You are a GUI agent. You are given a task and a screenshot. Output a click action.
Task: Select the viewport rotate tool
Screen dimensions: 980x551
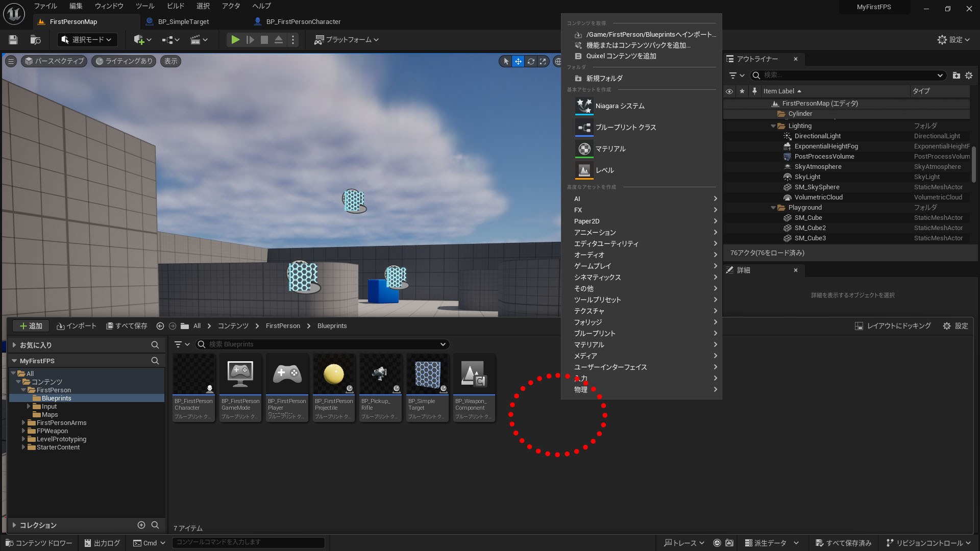click(531, 61)
